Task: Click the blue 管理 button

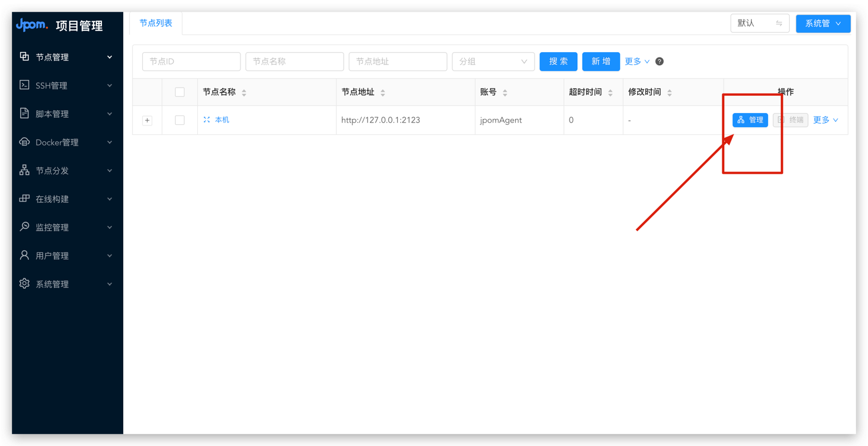Action: [750, 120]
